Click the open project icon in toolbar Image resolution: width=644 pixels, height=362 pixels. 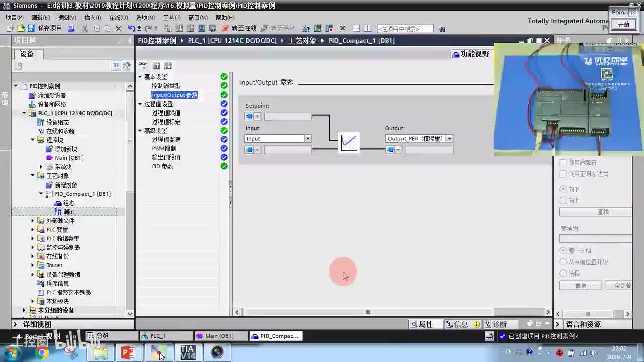[21, 28]
